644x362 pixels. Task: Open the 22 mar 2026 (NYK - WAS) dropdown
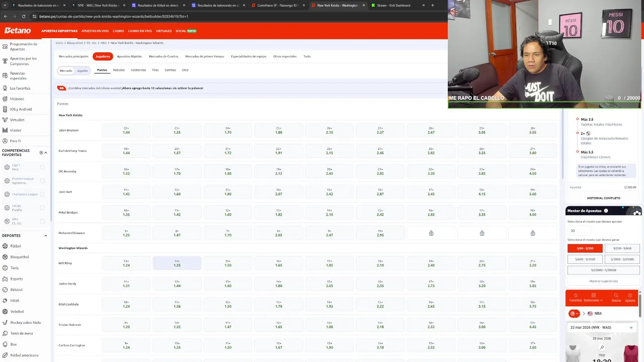(x=602, y=327)
